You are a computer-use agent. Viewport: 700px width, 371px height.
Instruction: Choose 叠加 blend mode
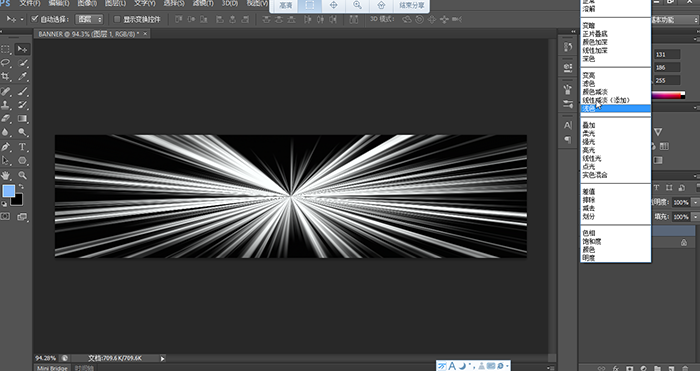pos(615,125)
